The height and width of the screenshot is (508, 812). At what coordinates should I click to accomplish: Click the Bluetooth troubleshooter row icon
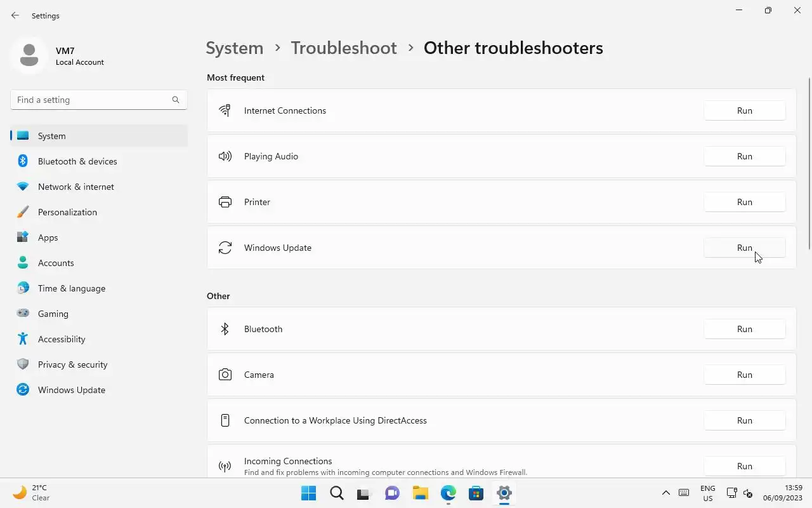tap(225, 329)
